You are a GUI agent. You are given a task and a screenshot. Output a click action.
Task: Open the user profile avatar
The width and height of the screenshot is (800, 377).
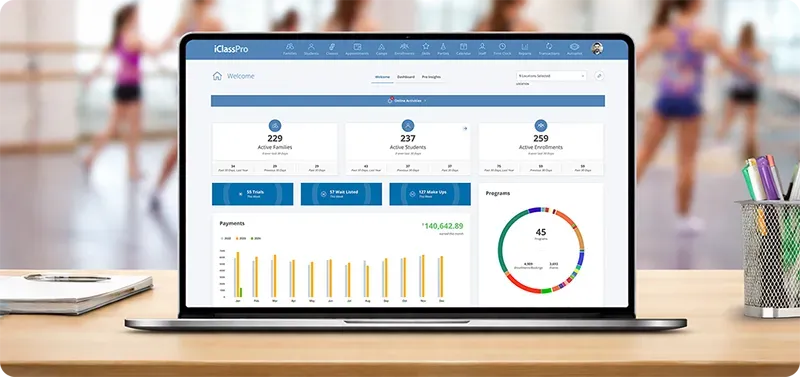coord(597,48)
